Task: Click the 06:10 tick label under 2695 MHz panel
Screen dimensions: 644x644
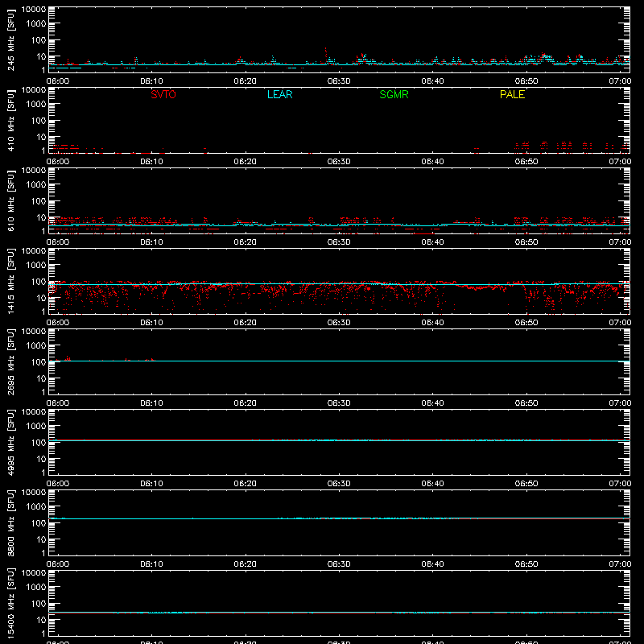Action: [x=151, y=403]
